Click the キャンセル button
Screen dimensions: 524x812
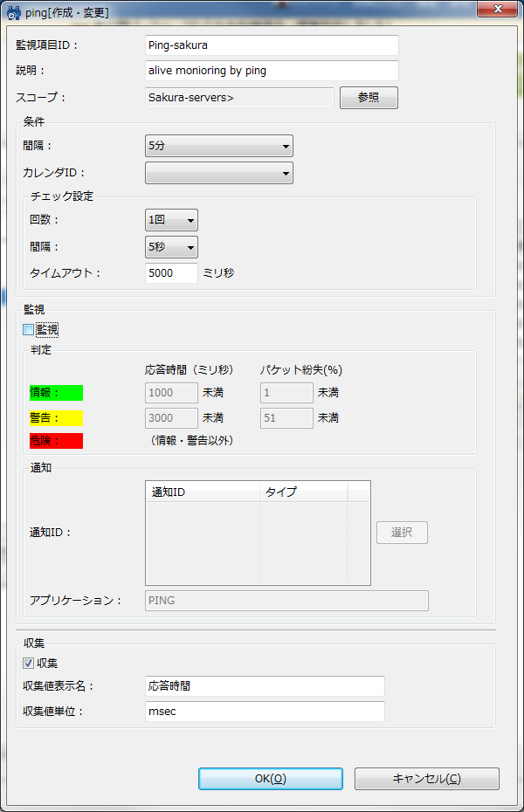[426, 779]
